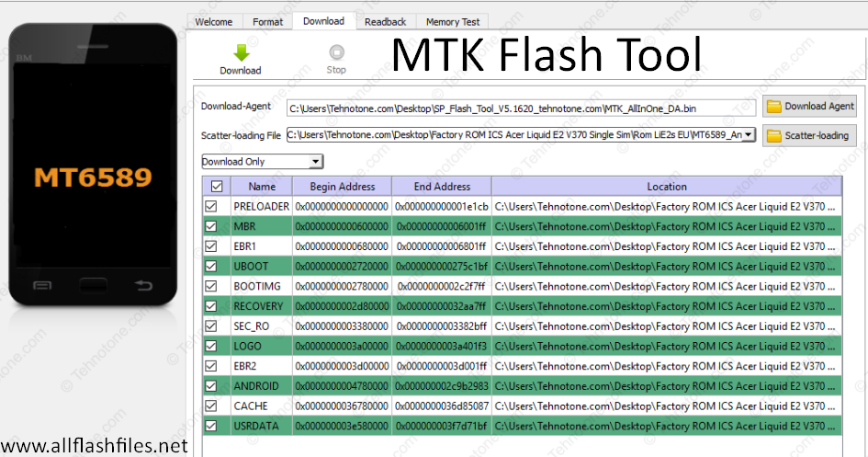
Task: Click begin address 0x0000000004780000
Action: point(342,386)
